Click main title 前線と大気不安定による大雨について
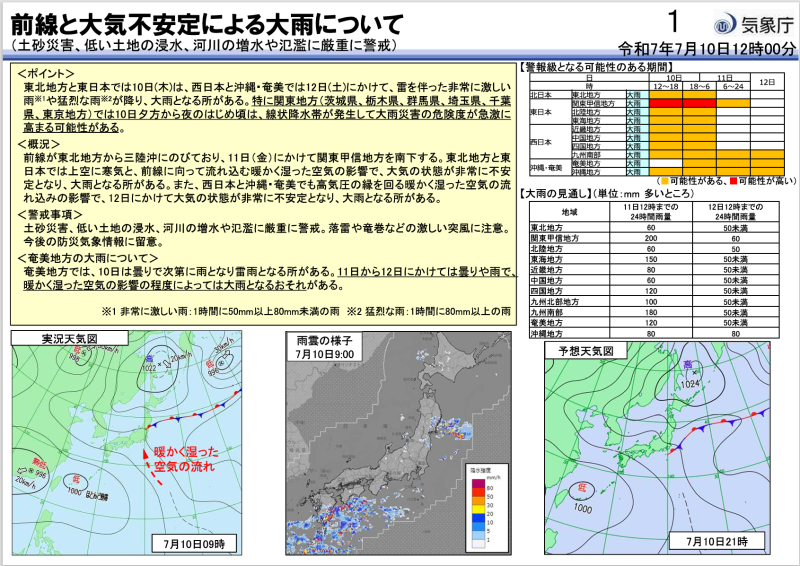The width and height of the screenshot is (800, 566). coord(207,24)
